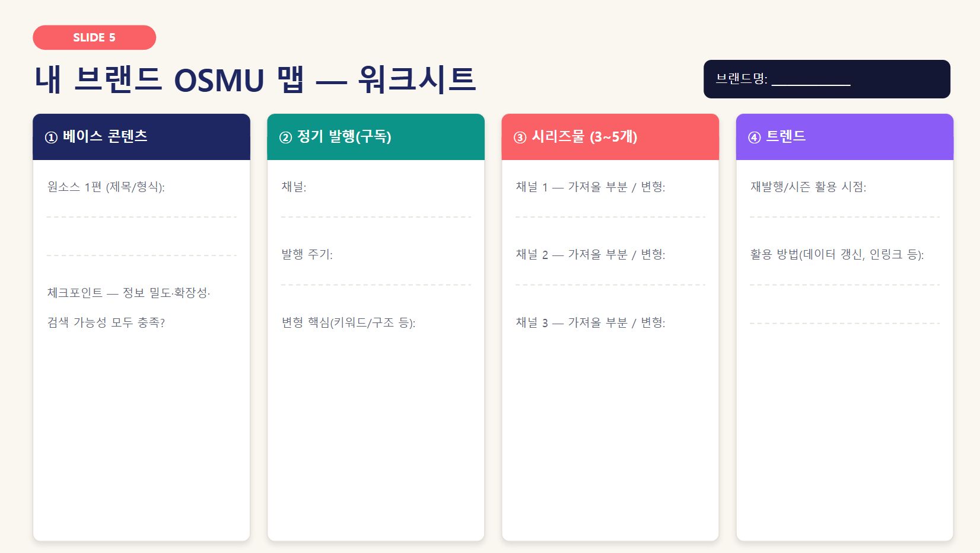Click the 변형 핵심(키워드/구조 등) label
The width and height of the screenshot is (980, 553).
(x=348, y=322)
